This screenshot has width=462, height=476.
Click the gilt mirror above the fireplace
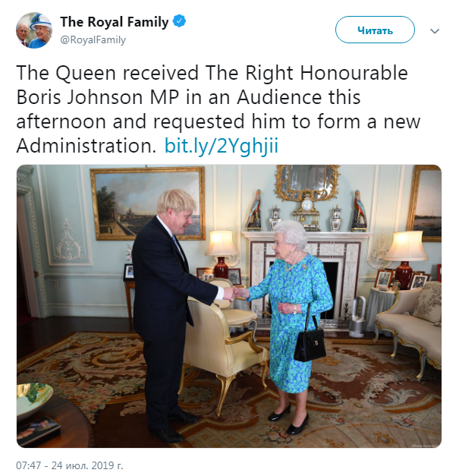pos(307,181)
